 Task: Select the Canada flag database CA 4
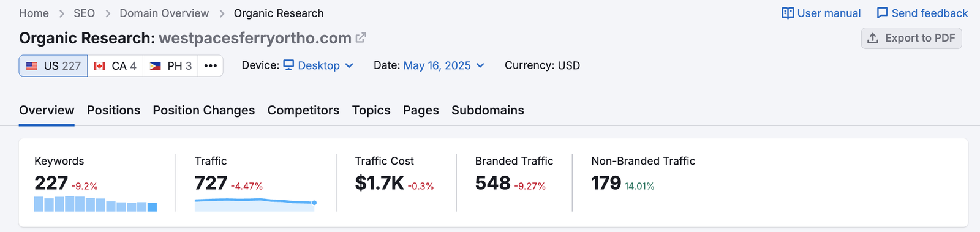(115, 65)
